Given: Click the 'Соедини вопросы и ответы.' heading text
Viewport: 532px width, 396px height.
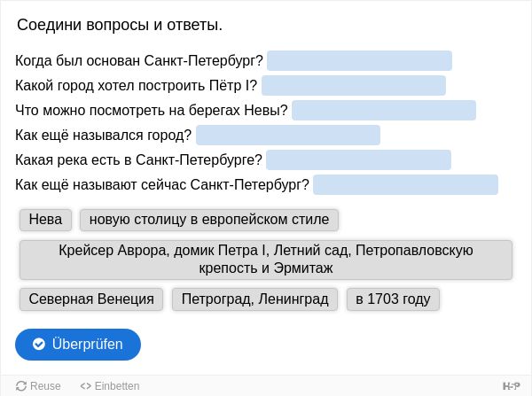Looking at the screenshot, I should 120,25.
